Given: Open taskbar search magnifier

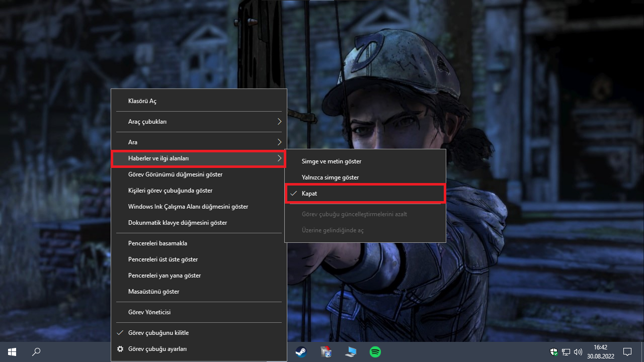Looking at the screenshot, I should pos(36,351).
